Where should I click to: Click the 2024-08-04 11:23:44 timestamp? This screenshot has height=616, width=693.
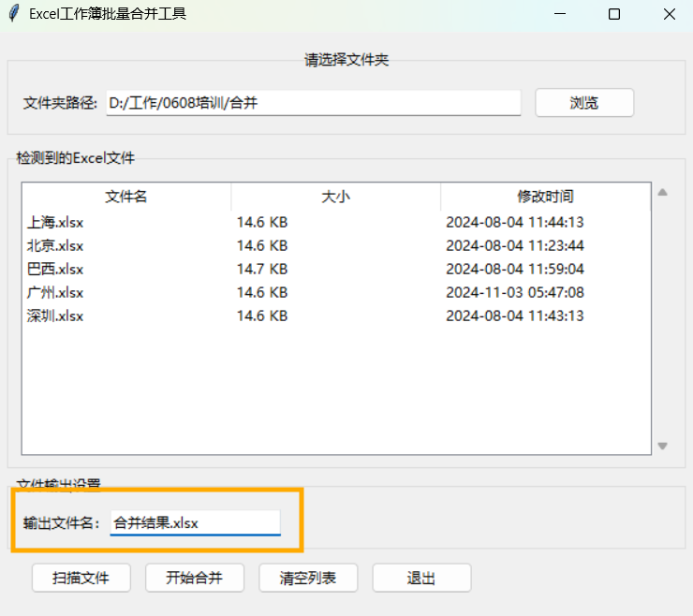click(x=515, y=245)
